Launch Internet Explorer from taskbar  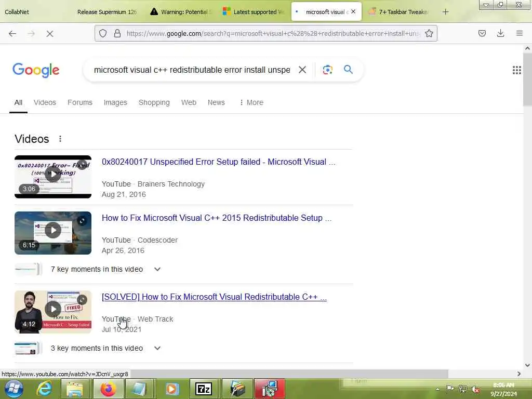click(x=45, y=389)
